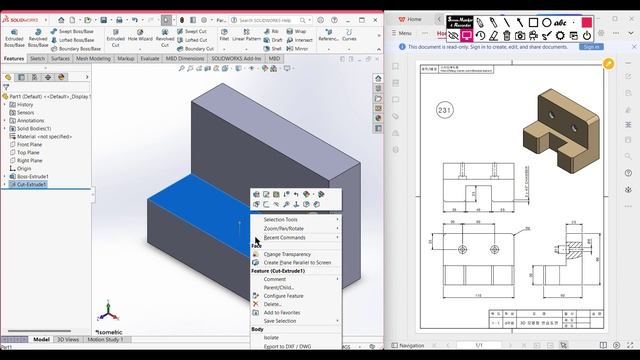Viewport: 640px width, 360px height.
Task: Toggle the crossed-eye hide icon in Screen Marker
Action: click(x=453, y=36)
